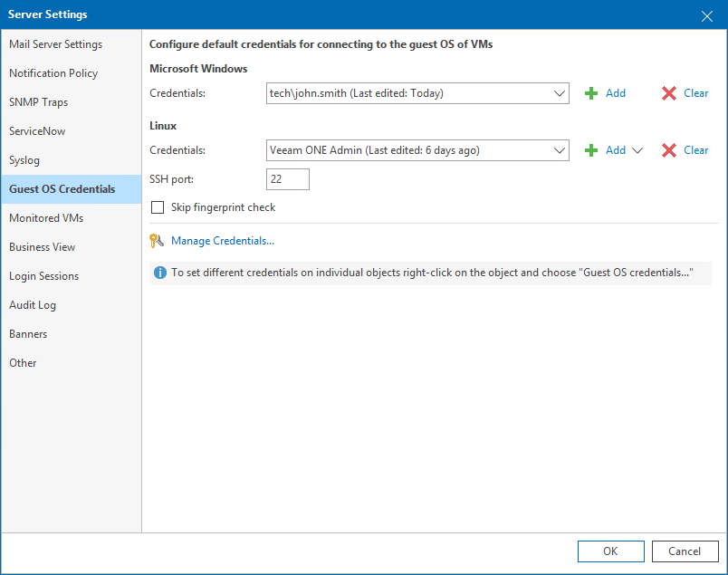The width and height of the screenshot is (728, 575).
Task: Open the Microsoft Windows credentials dropdown
Action: point(560,93)
